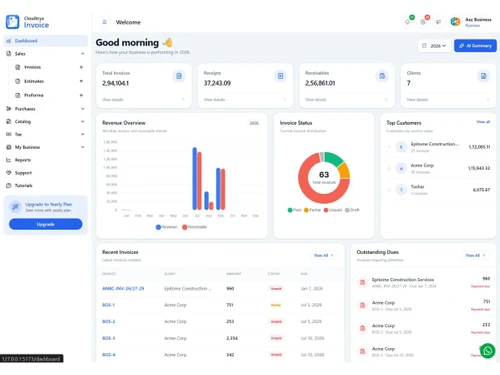Click View All in Outstanding Dues
The image size is (500, 375).
click(x=475, y=255)
